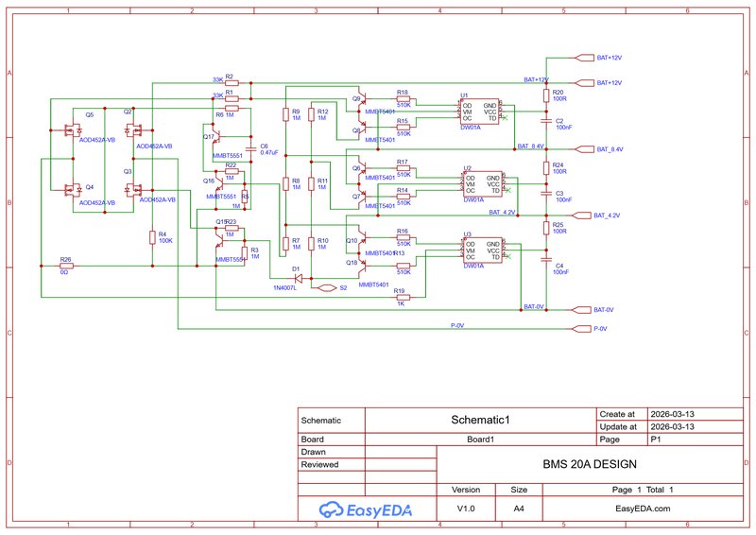This screenshot has height=535, width=756.
Task: Select the U1 DW01A chip symbol
Action: [480, 112]
